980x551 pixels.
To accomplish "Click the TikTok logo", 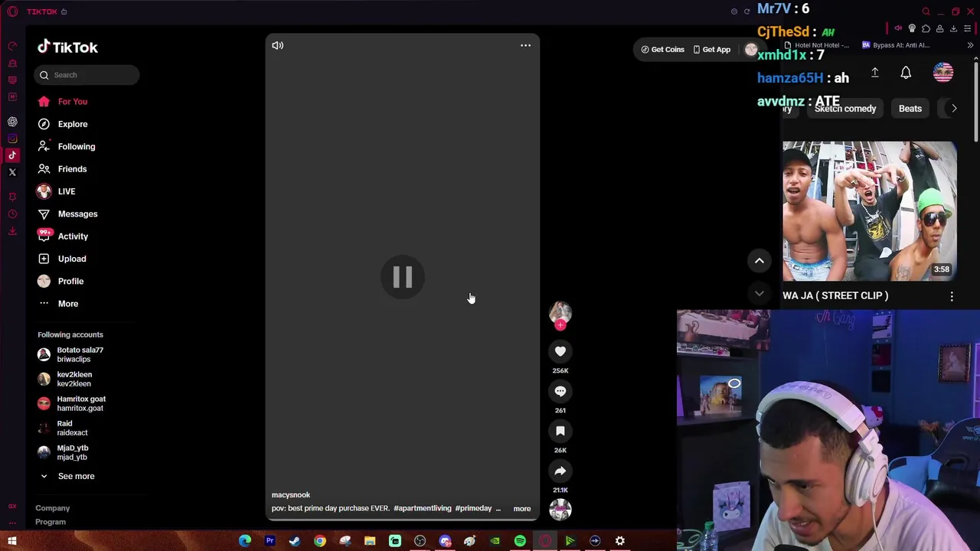I will pyautogui.click(x=67, y=47).
